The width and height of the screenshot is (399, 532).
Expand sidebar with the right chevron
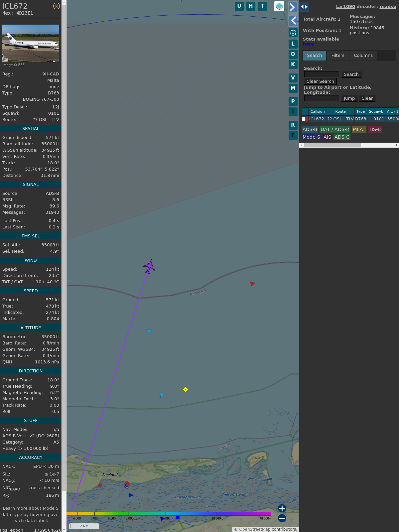tap(293, 7)
